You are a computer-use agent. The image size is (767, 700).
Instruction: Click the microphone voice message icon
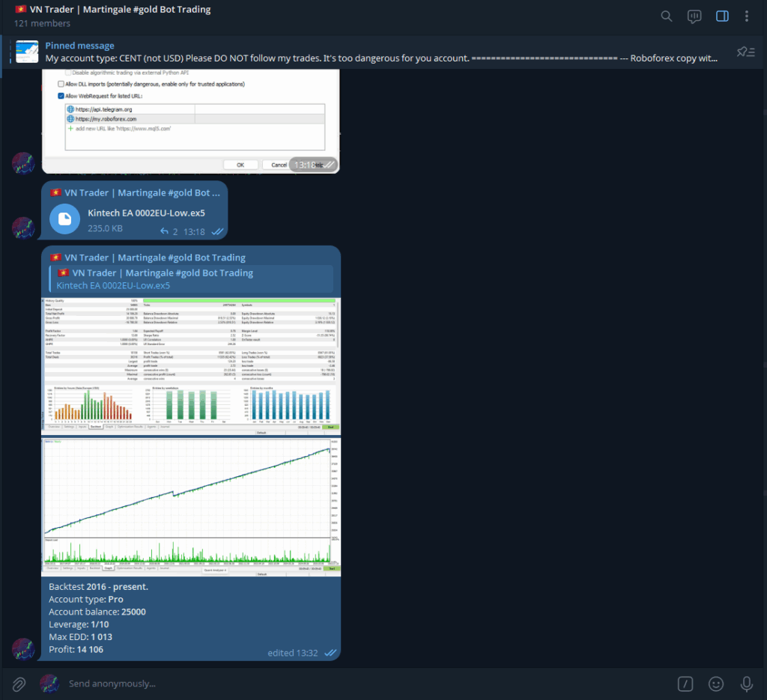(746, 684)
